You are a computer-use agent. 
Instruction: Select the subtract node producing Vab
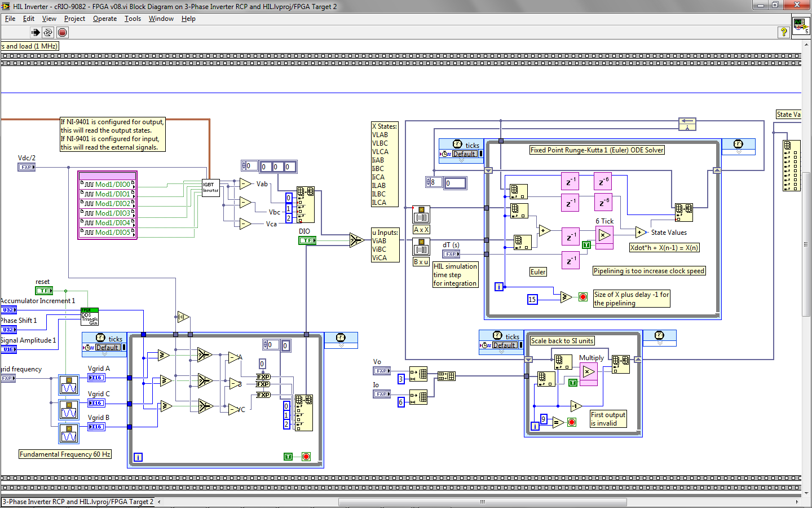pyautogui.click(x=245, y=184)
